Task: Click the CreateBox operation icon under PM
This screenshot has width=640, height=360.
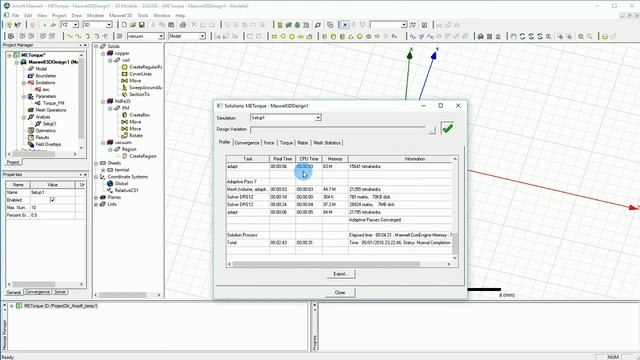Action: point(124,115)
